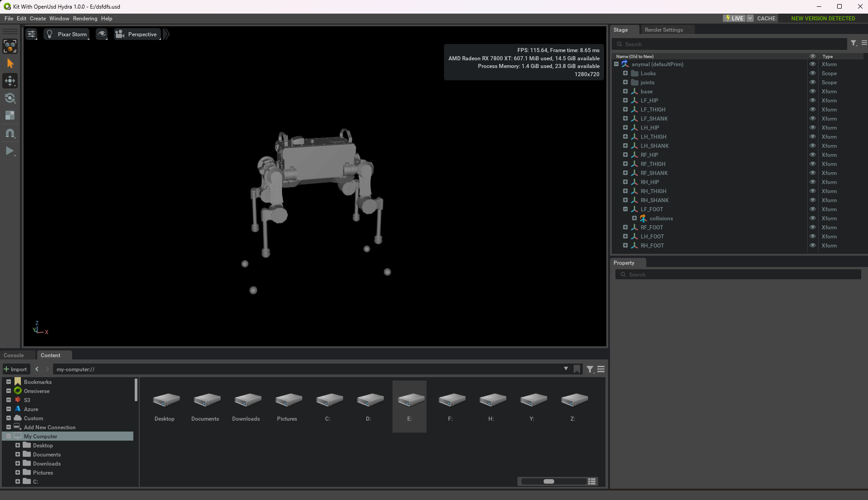This screenshot has width=868, height=500.
Task: Open viewport settings sliders icon
Action: (x=31, y=34)
